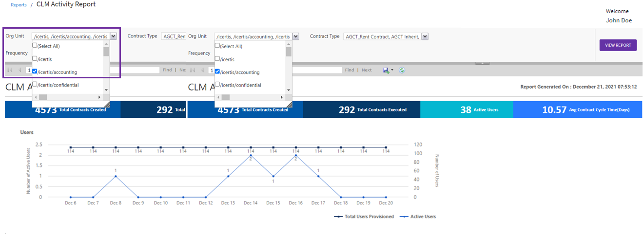Click previous-page arrow icon inside the purple-outlined box
Screen dimensions: 644x234
coord(20,70)
